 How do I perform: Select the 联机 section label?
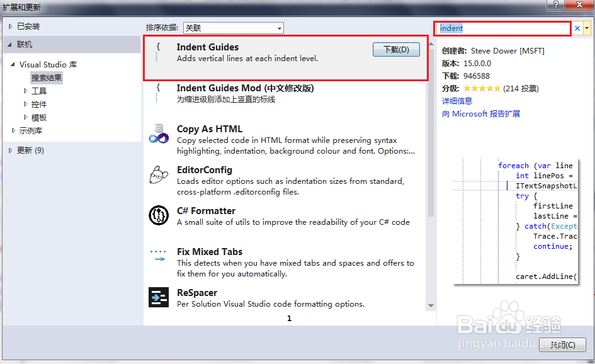[25, 45]
